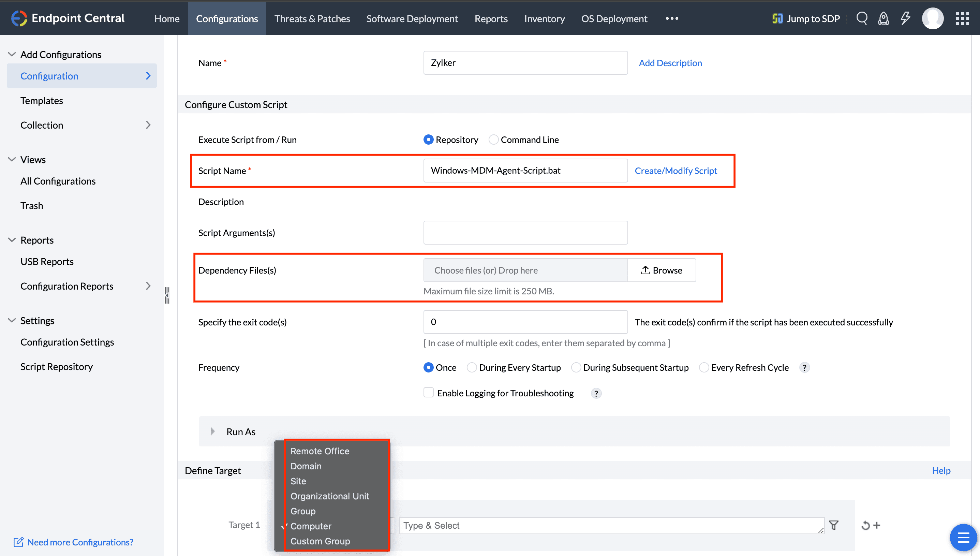Click the target filter funnel icon
The height and width of the screenshot is (556, 980).
834,525
